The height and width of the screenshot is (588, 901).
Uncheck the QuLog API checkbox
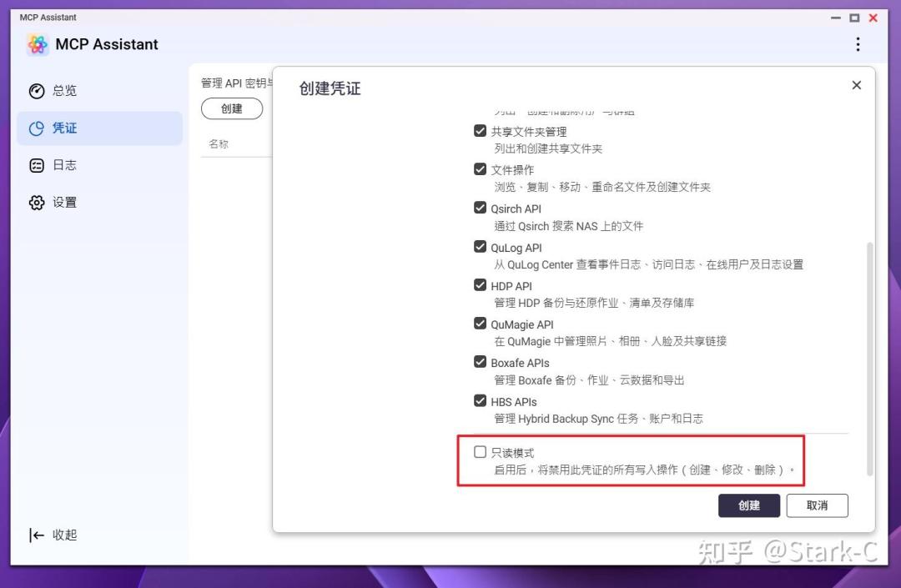[480, 246]
